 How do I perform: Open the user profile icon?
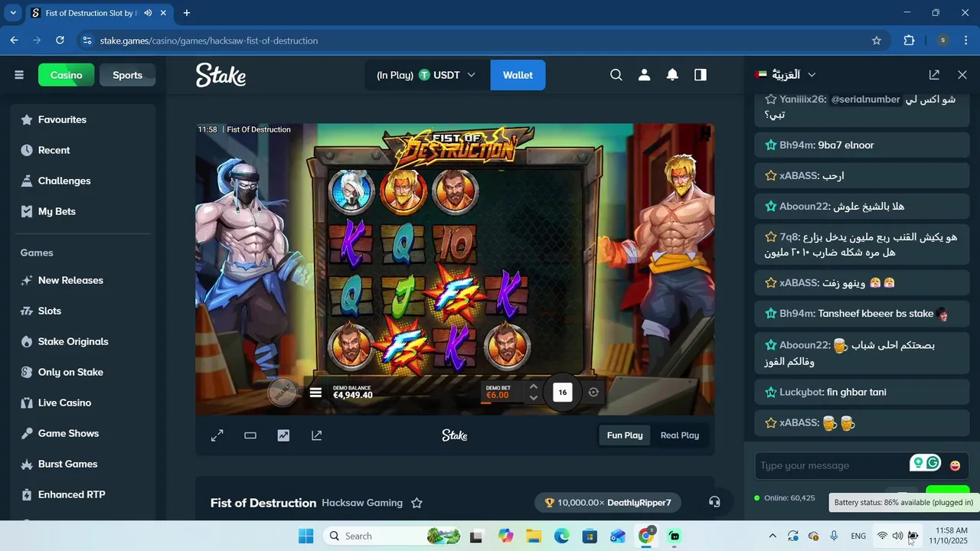pyautogui.click(x=644, y=75)
